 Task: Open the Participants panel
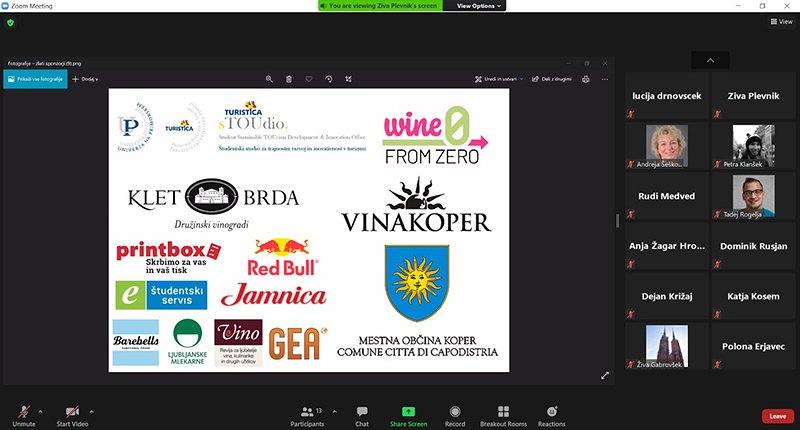307,416
